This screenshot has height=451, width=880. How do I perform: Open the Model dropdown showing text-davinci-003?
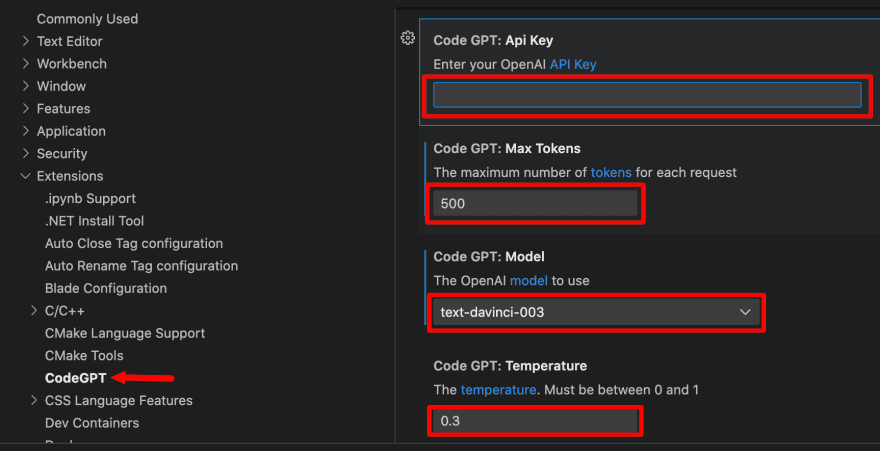[596, 313]
